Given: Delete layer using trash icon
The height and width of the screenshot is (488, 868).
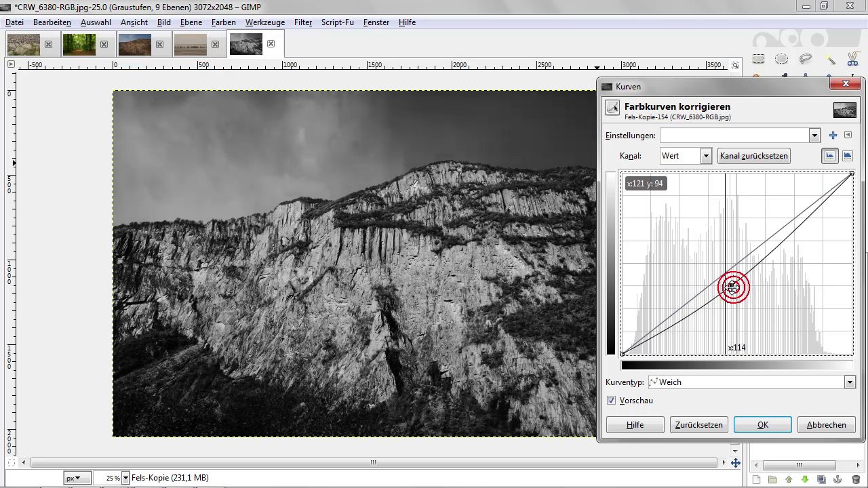Looking at the screenshot, I should pyautogui.click(x=856, y=480).
